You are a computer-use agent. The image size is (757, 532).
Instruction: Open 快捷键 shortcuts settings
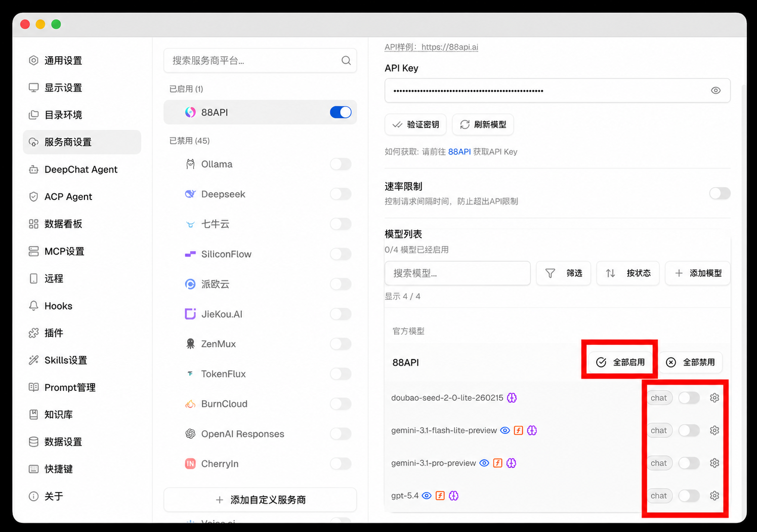coord(82,469)
